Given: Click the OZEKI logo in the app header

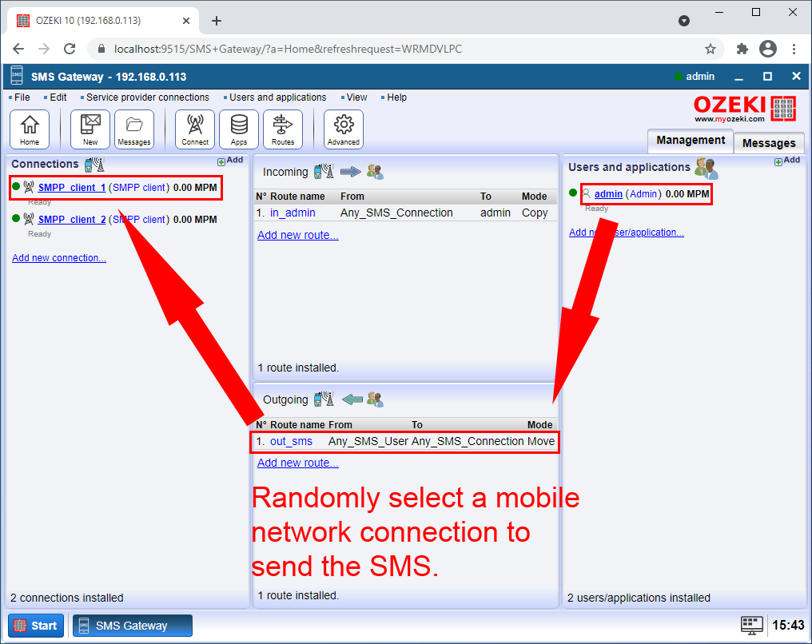Looking at the screenshot, I should (745, 108).
